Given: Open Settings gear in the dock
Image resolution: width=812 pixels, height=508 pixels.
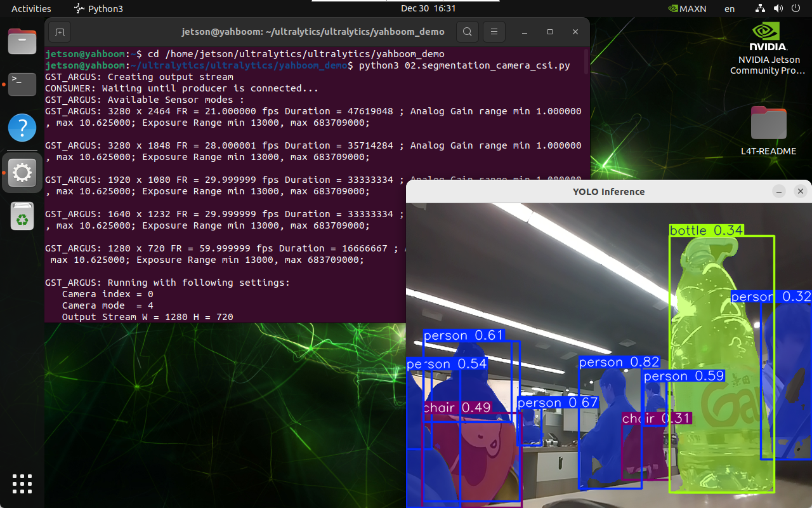Looking at the screenshot, I should (x=22, y=173).
